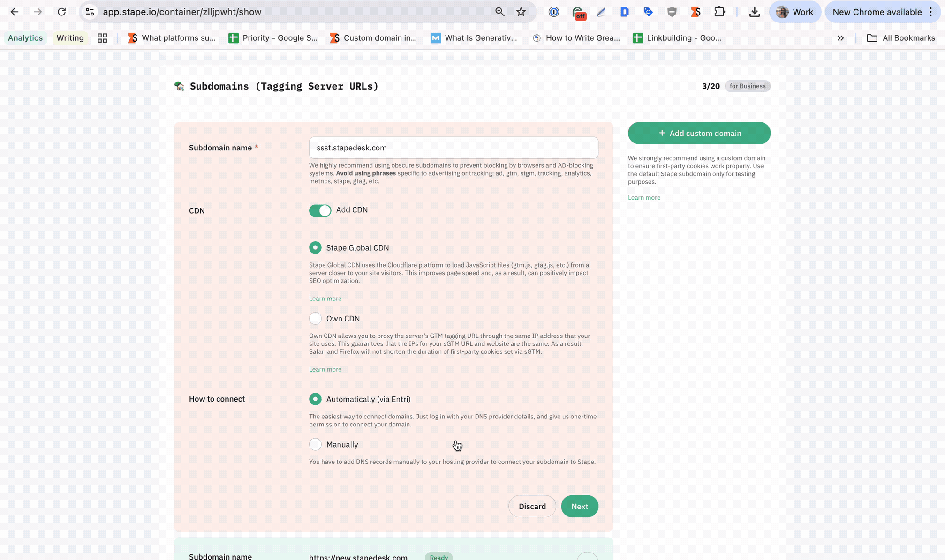Click the 'for Business' badge
945x560 pixels.
pyautogui.click(x=747, y=86)
